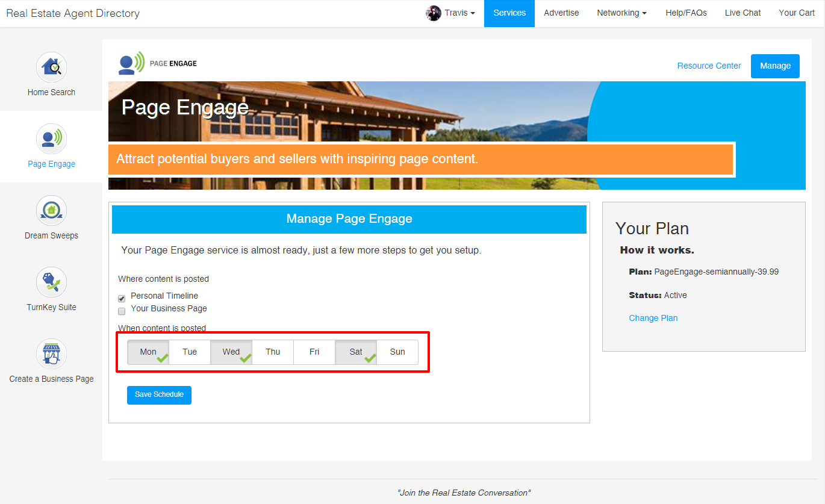Click Travis's profile avatar

(x=434, y=13)
